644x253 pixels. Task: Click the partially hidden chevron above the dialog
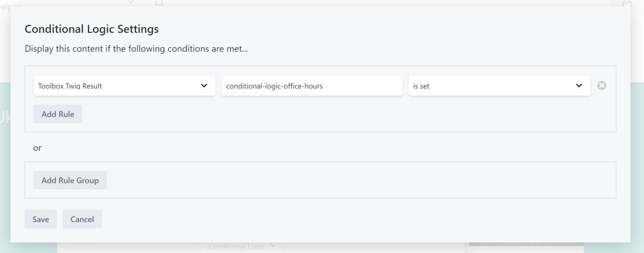click(x=131, y=2)
